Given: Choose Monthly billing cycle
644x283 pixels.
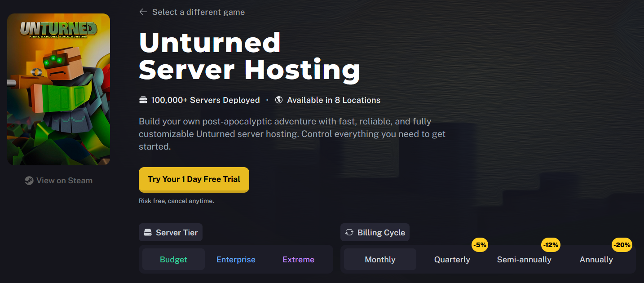Looking at the screenshot, I should point(380,260).
